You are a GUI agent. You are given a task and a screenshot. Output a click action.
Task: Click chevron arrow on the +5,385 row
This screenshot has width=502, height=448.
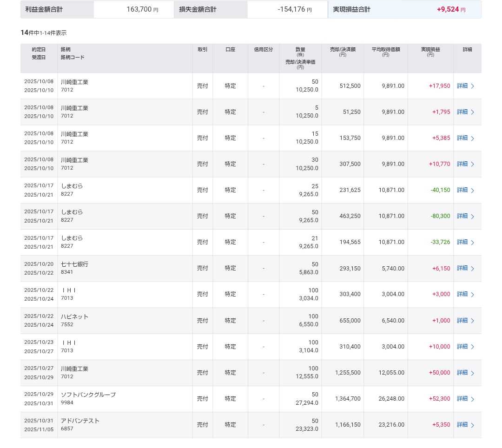(473, 138)
